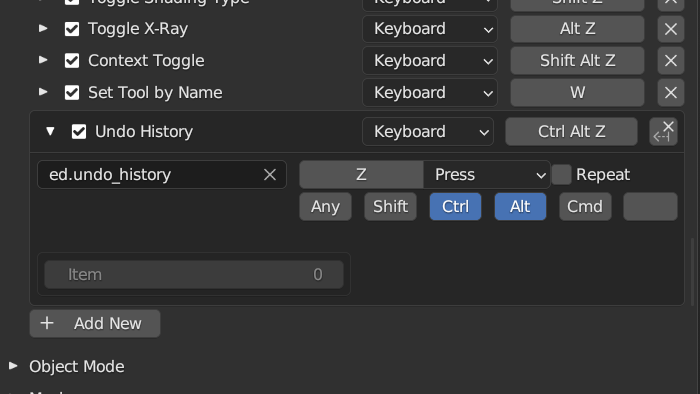Screen dimensions: 700x394
Task: Turn off the Alt modifier
Action: click(520, 207)
